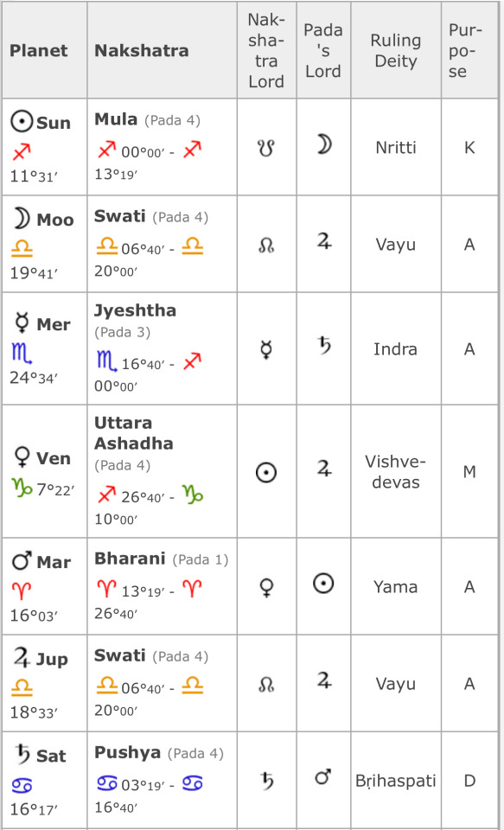Open the Mula nakshatra link
The image size is (504, 830).
tap(116, 119)
